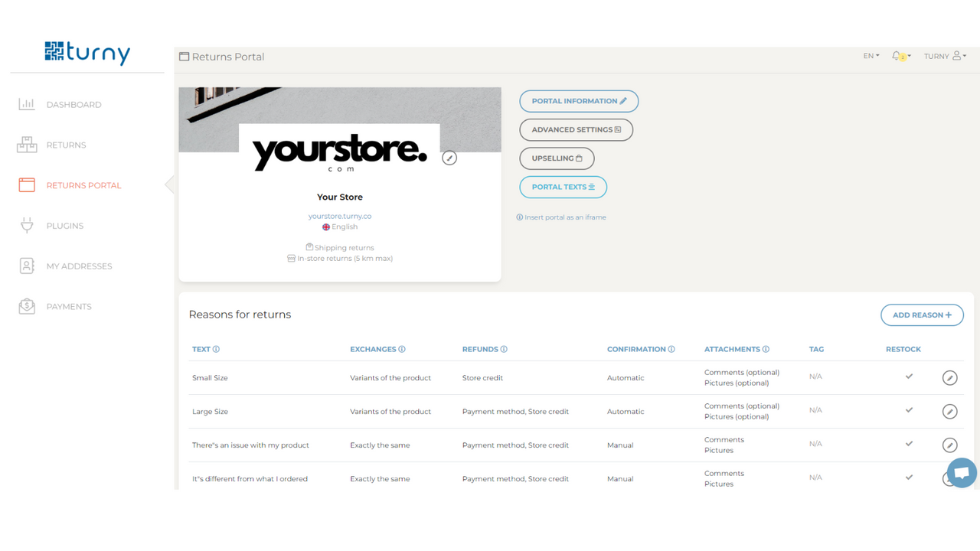980x551 pixels.
Task: Toggle Restock for "It's different from what I ordered"
Action: pyautogui.click(x=909, y=477)
